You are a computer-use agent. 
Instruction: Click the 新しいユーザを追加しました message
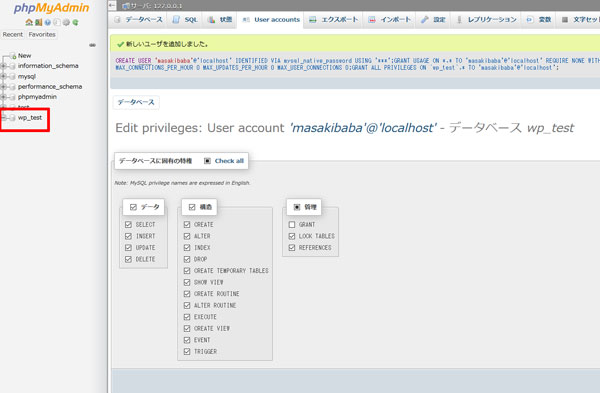[167, 44]
